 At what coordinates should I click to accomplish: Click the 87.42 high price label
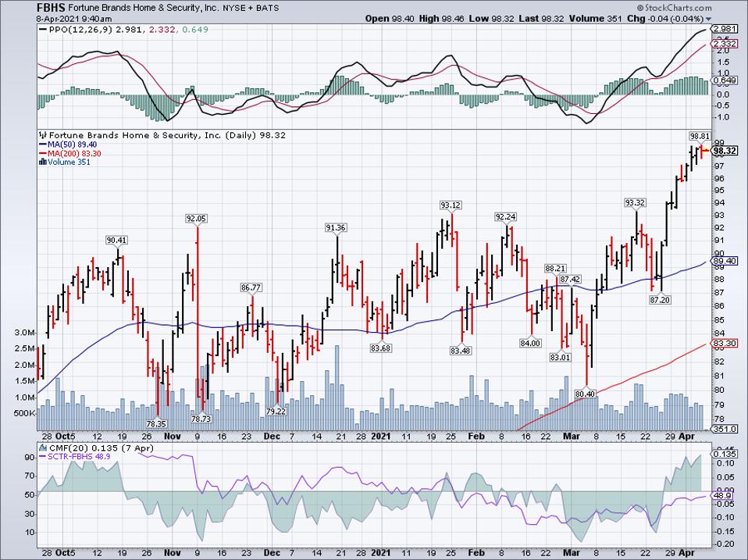(x=570, y=279)
